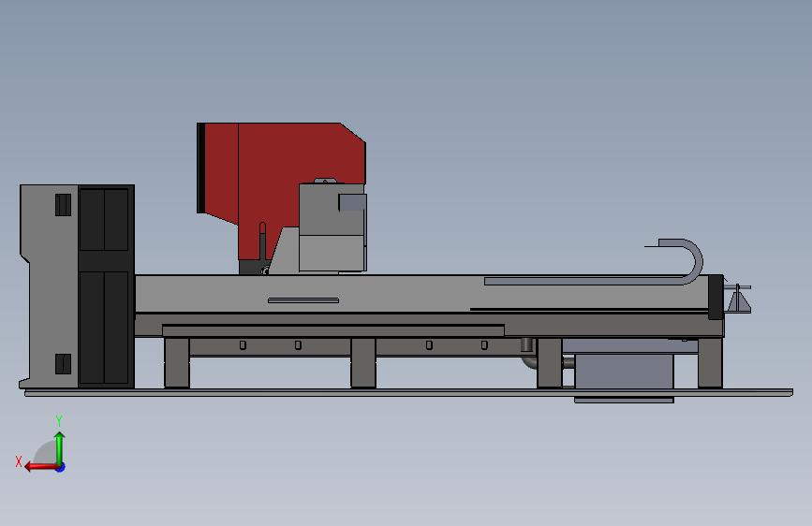The height and width of the screenshot is (526, 812).
Task: Select the triangular bracket at the far right end
Action: (x=739, y=299)
